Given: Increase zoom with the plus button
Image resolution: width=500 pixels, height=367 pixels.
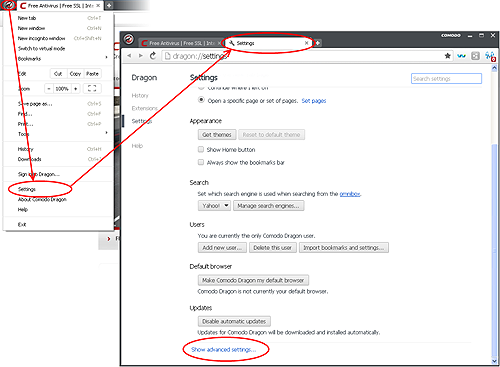Looking at the screenshot, I should [76, 89].
